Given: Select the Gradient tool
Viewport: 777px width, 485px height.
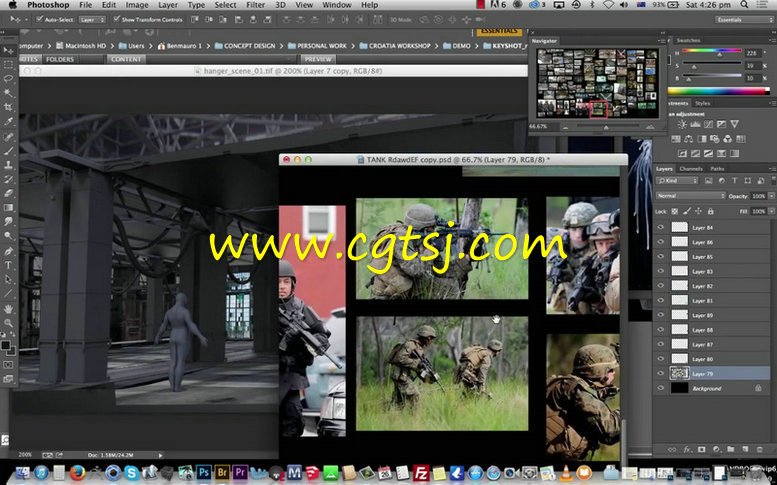Looking at the screenshot, I should [x=8, y=208].
